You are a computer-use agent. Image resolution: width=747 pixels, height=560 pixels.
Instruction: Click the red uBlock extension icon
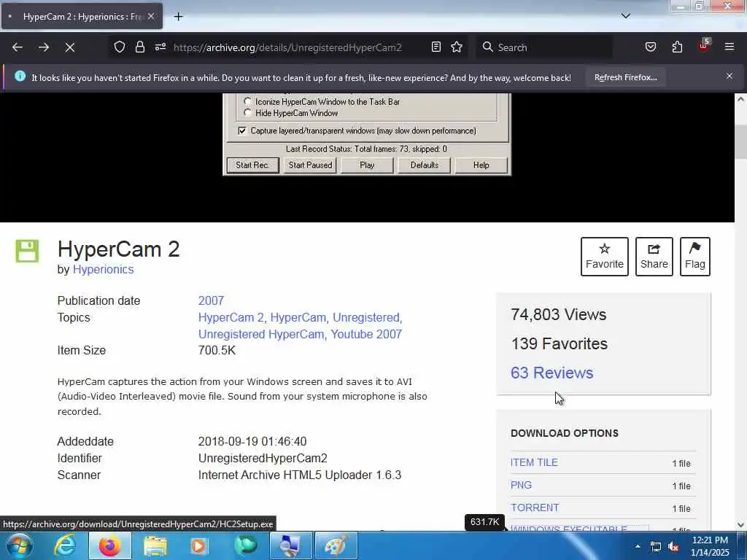coord(704,46)
